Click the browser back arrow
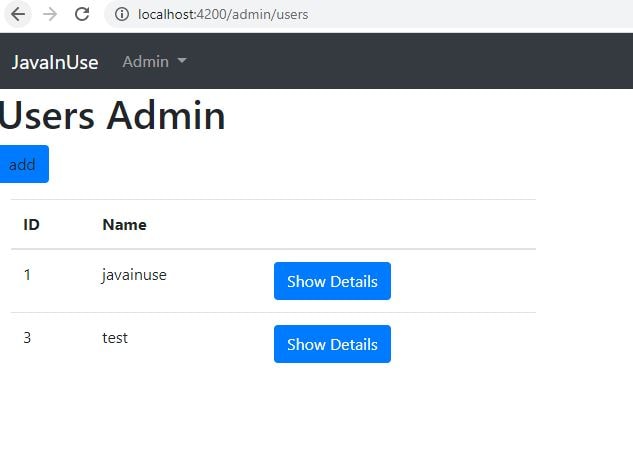The image size is (633, 461). 18,15
